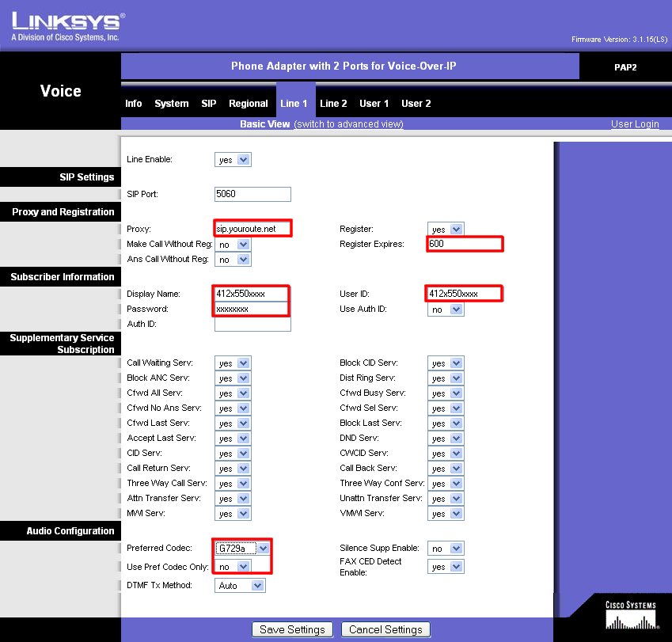Open the SIP tab

click(x=208, y=104)
